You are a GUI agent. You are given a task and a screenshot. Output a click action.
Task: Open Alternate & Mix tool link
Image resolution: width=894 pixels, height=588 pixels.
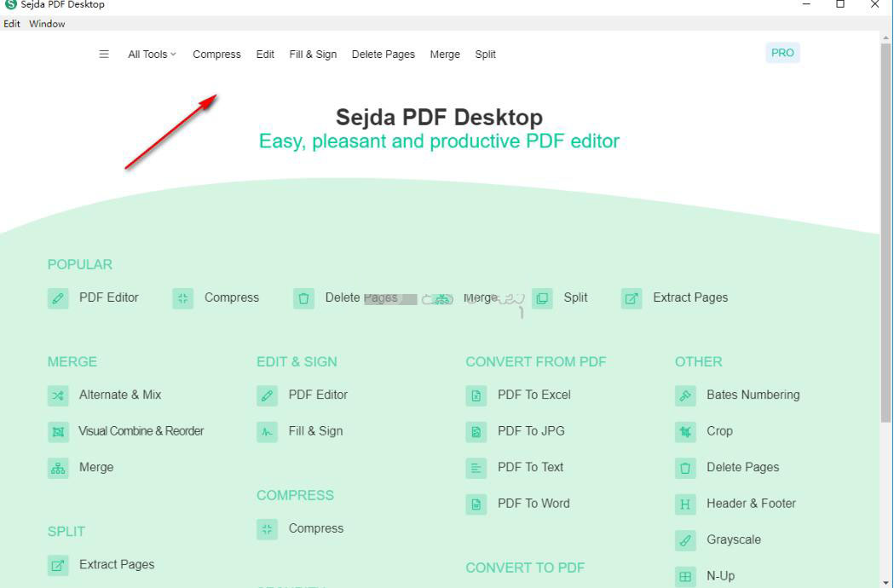click(x=120, y=395)
